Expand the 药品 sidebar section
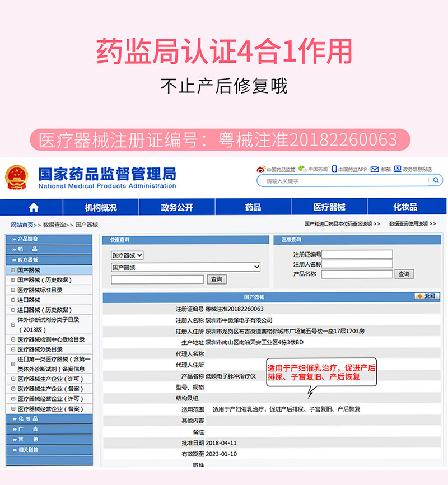Image resolution: width=448 pixels, height=485 pixels. click(49, 249)
